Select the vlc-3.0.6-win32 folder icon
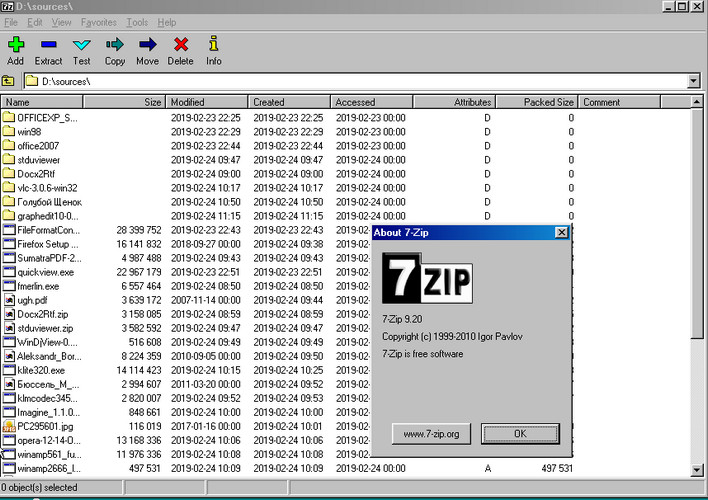The image size is (708, 500). (x=8, y=187)
